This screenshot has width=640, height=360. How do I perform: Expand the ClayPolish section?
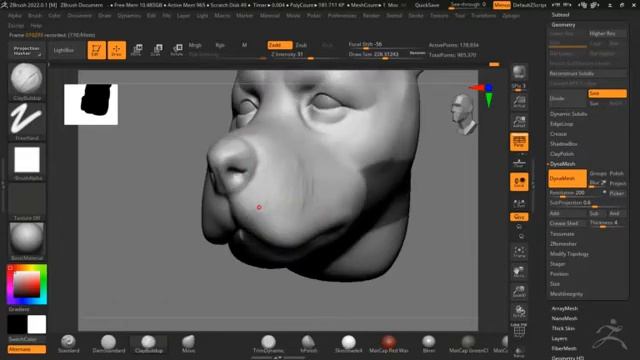click(x=562, y=154)
